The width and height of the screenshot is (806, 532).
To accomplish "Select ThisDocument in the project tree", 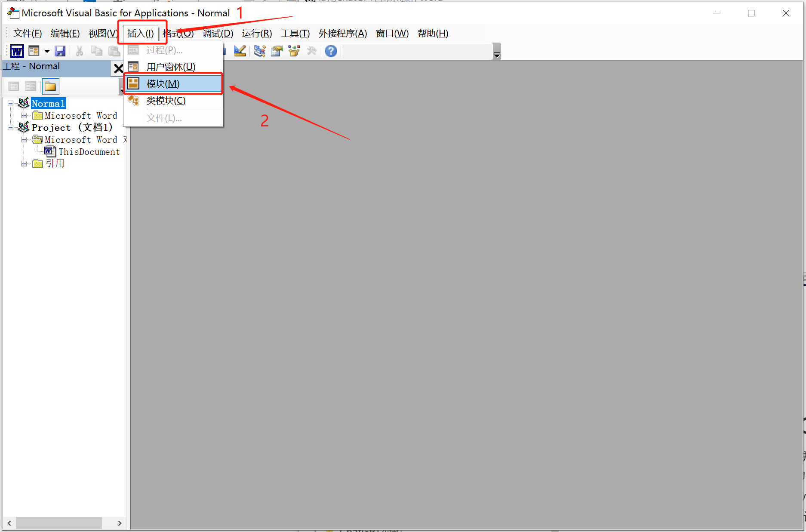I will [89, 152].
